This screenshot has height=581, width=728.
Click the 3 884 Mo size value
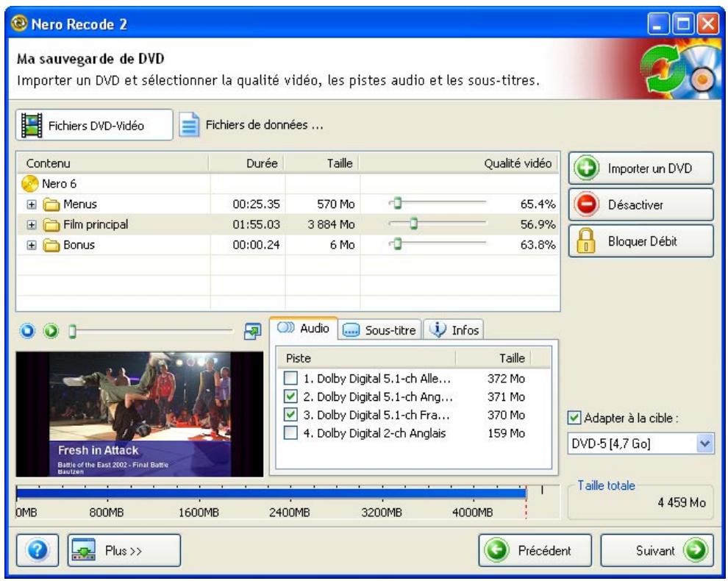click(x=331, y=225)
